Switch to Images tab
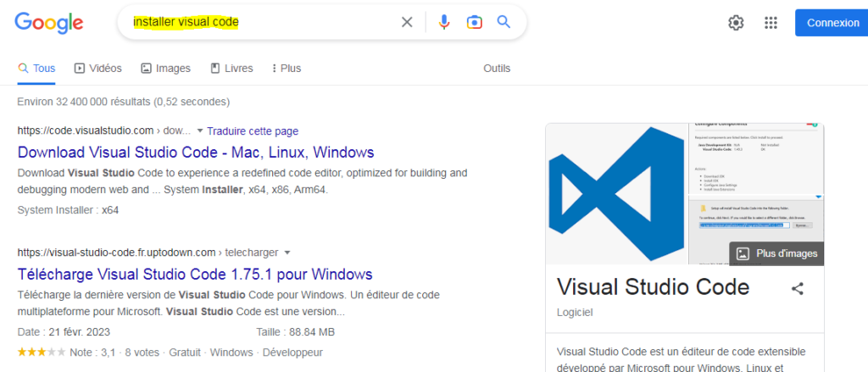868x372 pixels. (165, 69)
